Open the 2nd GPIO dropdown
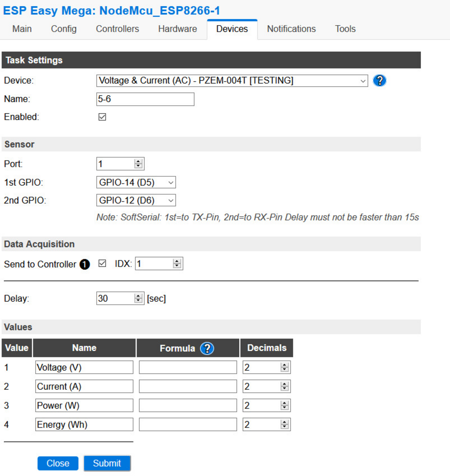This screenshot has height=476, width=450. click(x=136, y=200)
